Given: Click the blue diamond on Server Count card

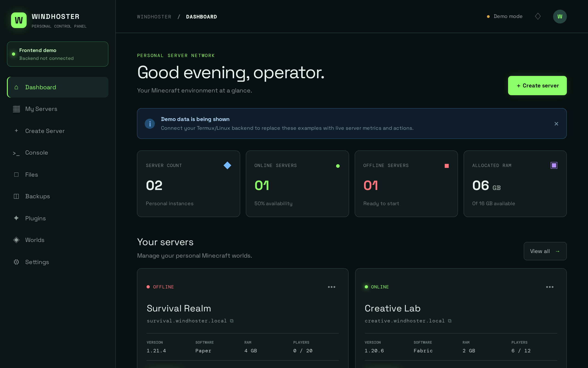Looking at the screenshot, I should click(x=227, y=166).
